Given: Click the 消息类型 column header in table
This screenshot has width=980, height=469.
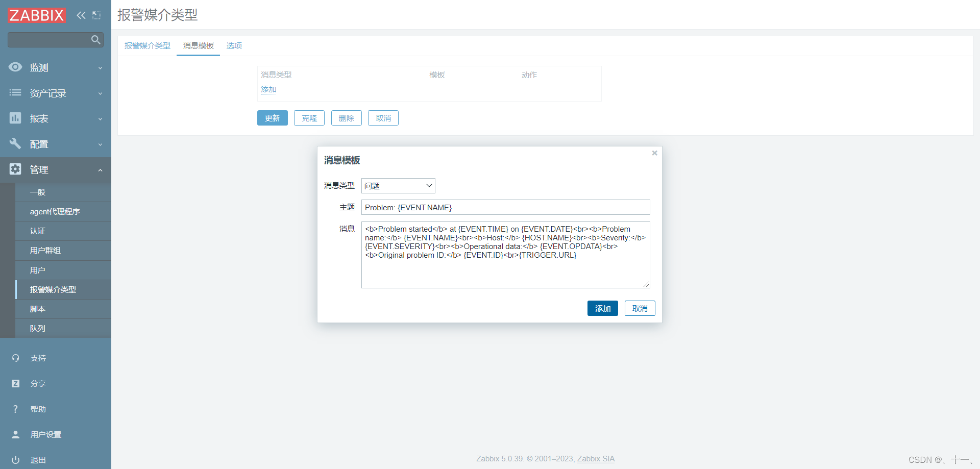Looking at the screenshot, I should pyautogui.click(x=276, y=75).
